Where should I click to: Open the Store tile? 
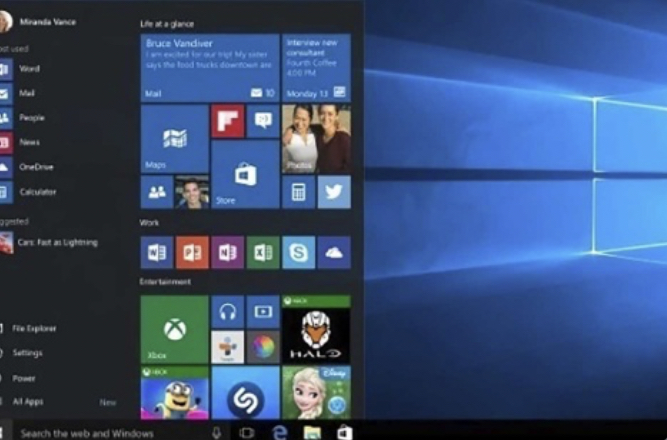click(245, 174)
